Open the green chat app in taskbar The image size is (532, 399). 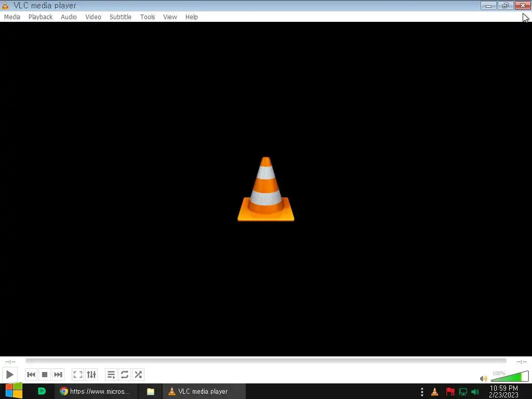coord(42,391)
